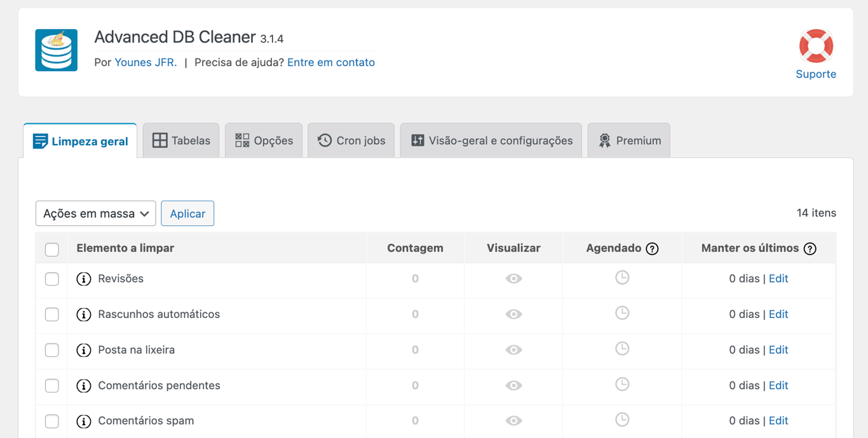Click the Suporte lifebuoy icon
Screen dimensions: 868x438
pyautogui.click(x=816, y=46)
